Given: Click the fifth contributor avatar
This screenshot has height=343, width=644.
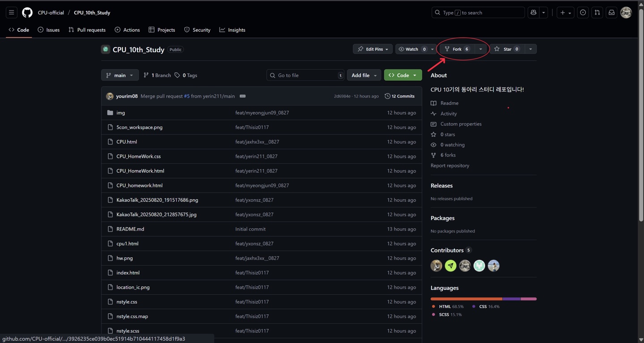Looking at the screenshot, I should pyautogui.click(x=494, y=266).
